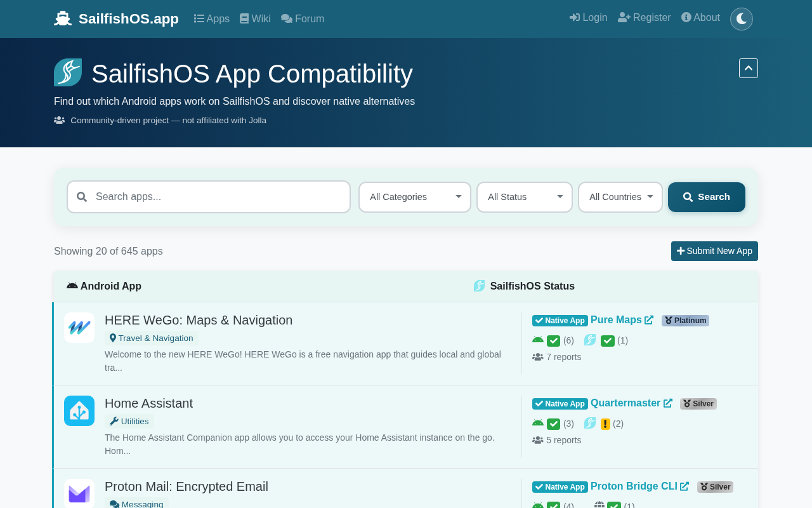812x508 pixels.
Task: Click Sailfish icon in HERE WeGo status row
Action: (x=590, y=340)
